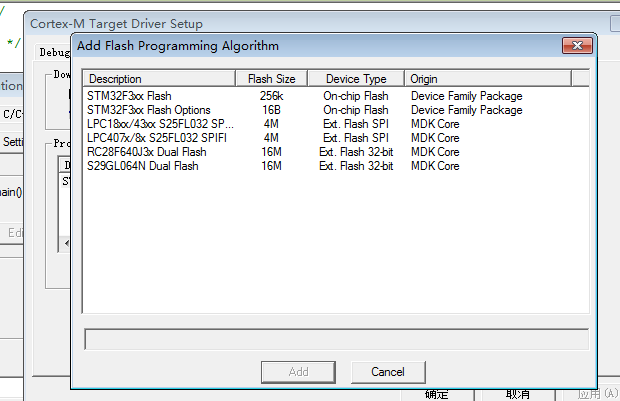
Task: Switch to the Debug tab in Cortex-M Target Driver Setup
Action: [55, 52]
